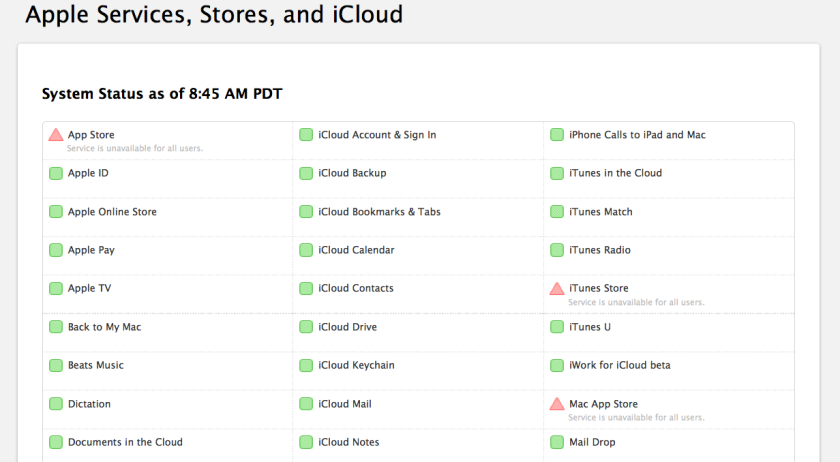Click the green icon for iWork for iCloud beta
Screen dimensions: 840x462
557,365
